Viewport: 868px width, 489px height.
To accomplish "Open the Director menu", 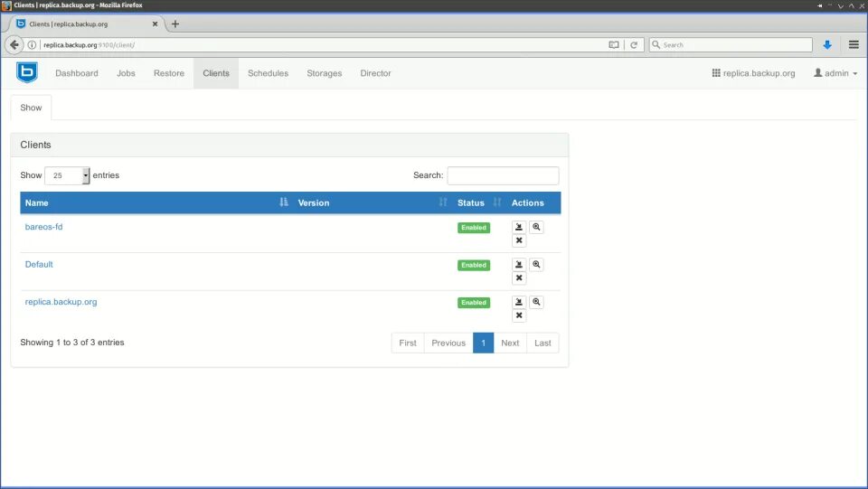I will [x=375, y=73].
